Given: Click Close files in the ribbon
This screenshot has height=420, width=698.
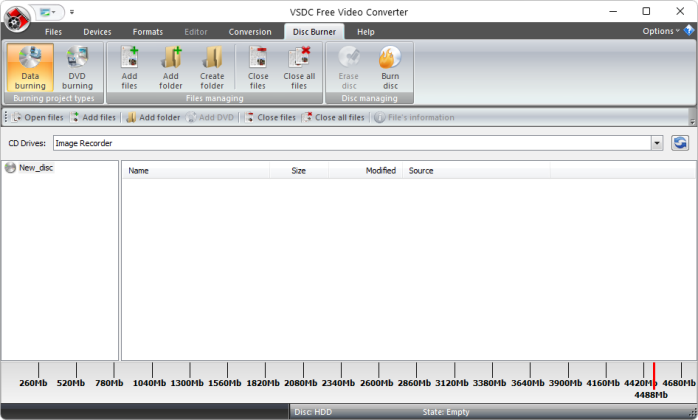Looking at the screenshot, I should click(x=258, y=67).
